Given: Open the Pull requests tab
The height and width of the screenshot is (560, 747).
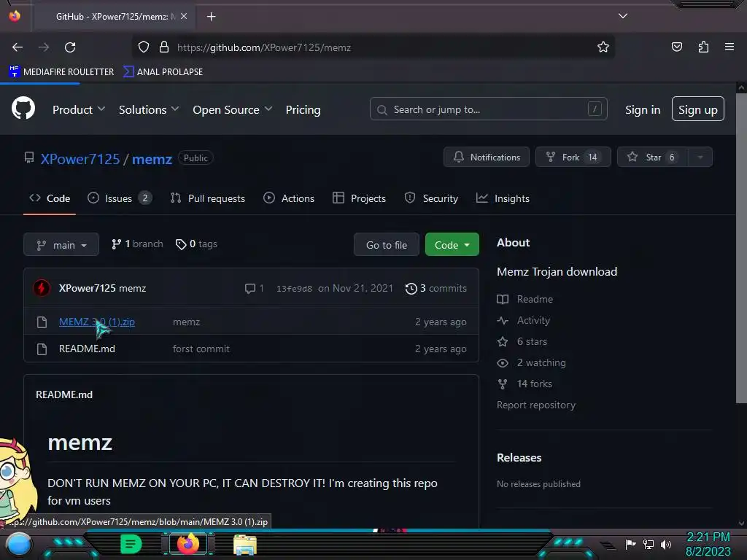Looking at the screenshot, I should pyautogui.click(x=208, y=198).
